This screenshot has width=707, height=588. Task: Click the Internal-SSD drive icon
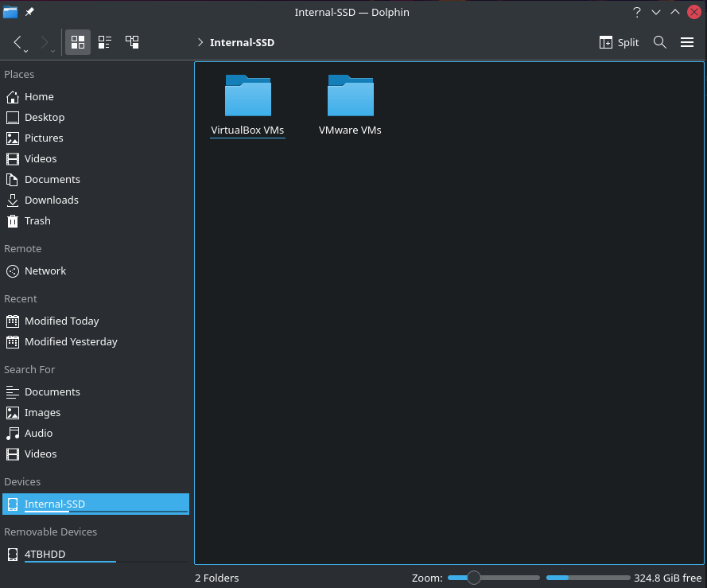point(13,504)
